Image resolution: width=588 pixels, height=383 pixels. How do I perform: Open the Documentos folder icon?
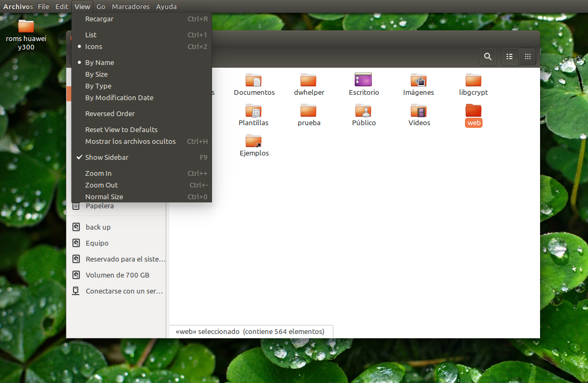254,81
